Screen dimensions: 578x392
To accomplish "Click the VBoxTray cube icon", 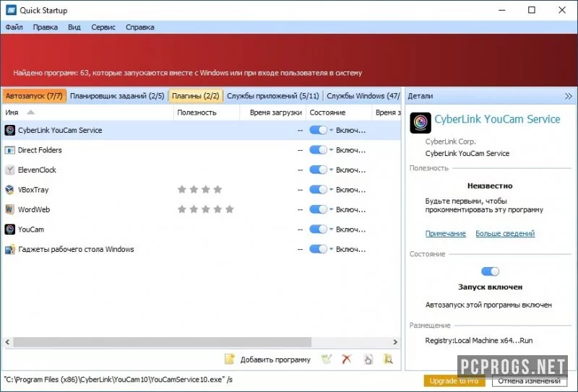I will pos(10,190).
